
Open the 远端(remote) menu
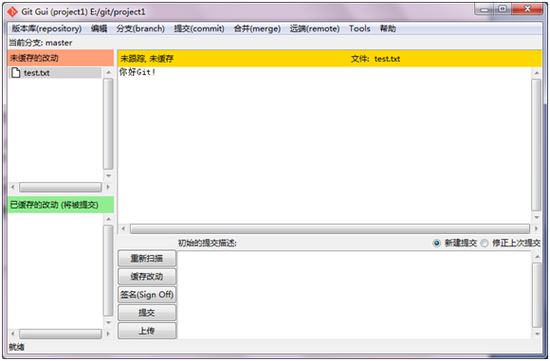point(314,29)
